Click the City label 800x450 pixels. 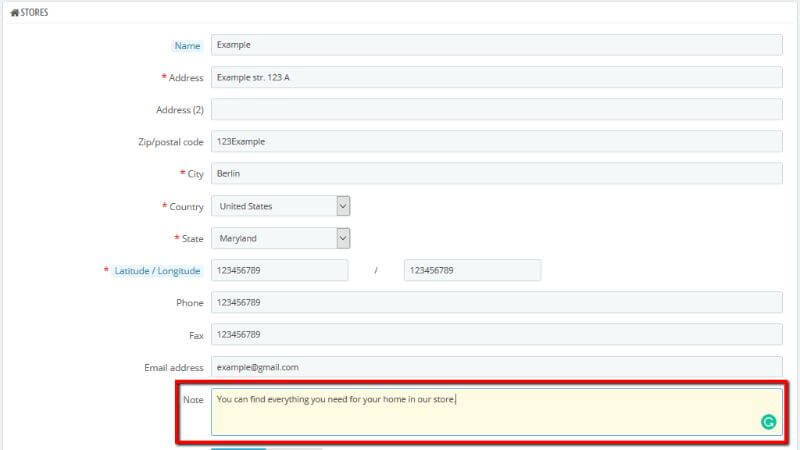195,174
